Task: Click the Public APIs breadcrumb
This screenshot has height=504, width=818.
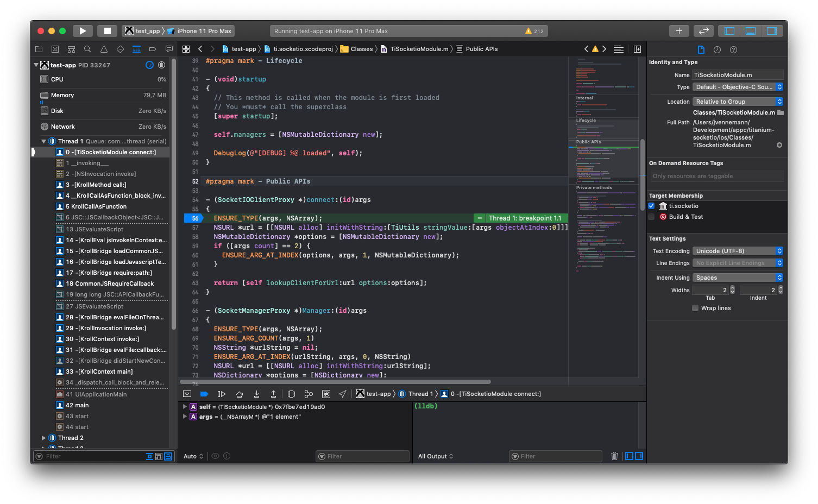Action: coord(477,49)
